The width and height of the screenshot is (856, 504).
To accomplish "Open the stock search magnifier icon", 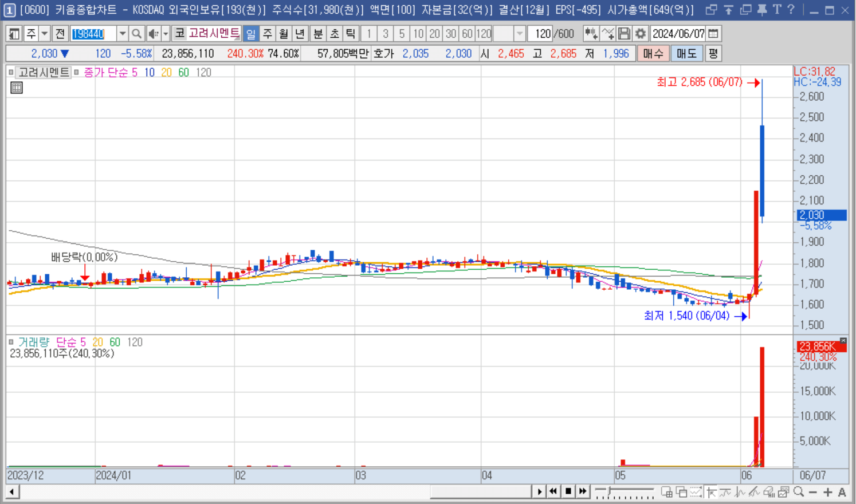I will (136, 34).
